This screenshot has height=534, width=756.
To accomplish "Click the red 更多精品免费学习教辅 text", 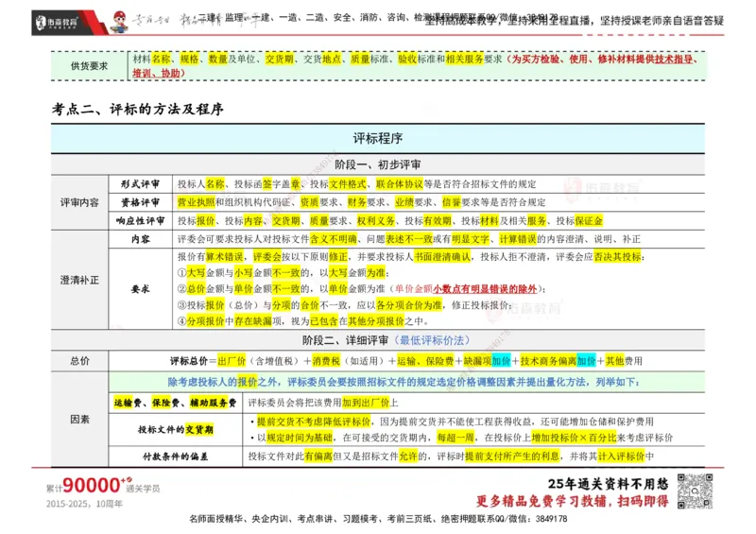I will pyautogui.click(x=573, y=501).
